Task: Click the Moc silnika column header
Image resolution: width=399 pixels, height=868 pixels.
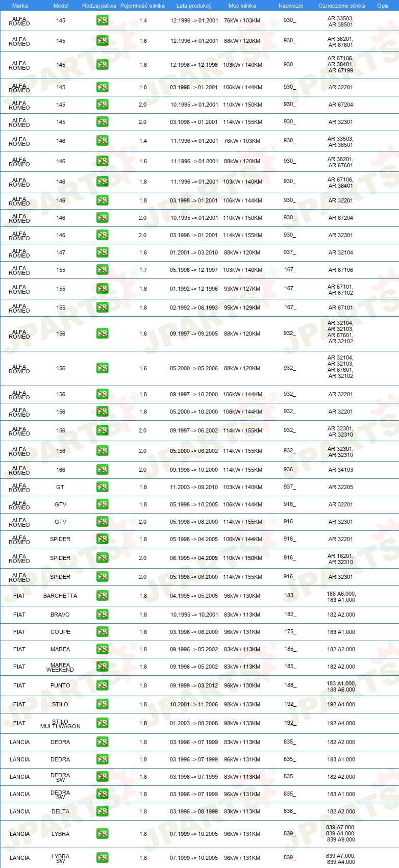Action: tap(242, 6)
